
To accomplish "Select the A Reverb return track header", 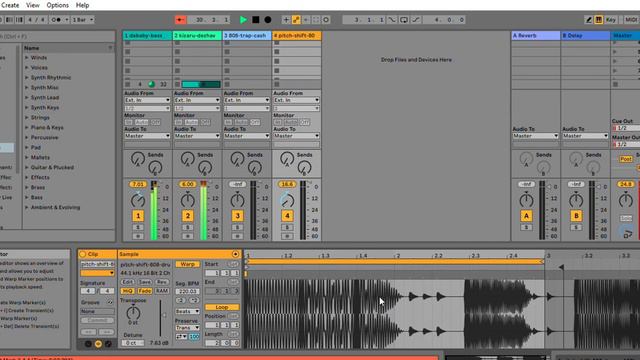I will click(535, 36).
